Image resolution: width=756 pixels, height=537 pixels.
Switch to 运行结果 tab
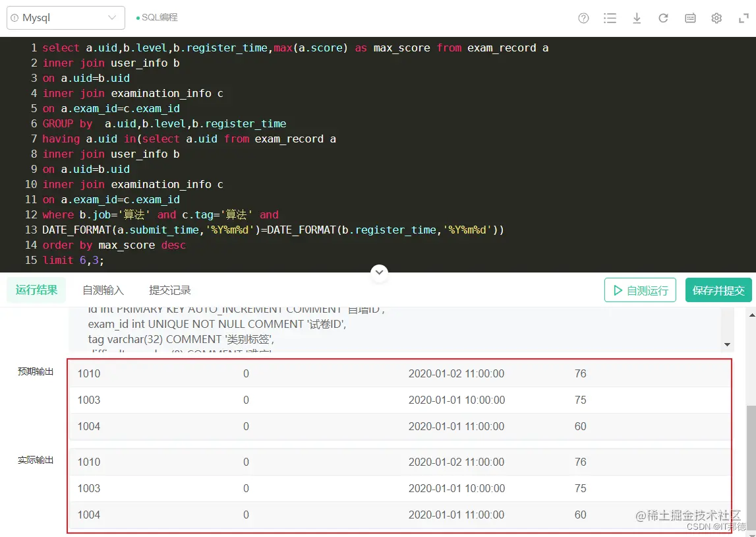[x=36, y=290]
